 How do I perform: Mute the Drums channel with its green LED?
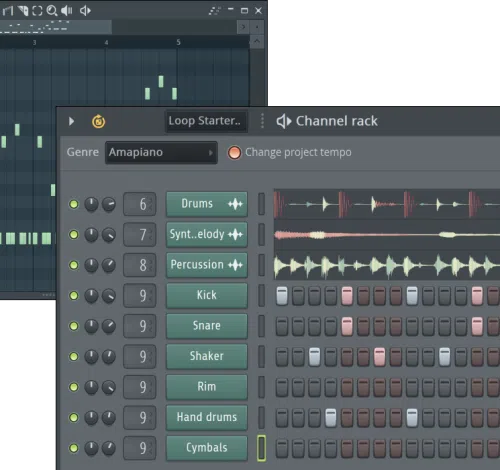(74, 204)
